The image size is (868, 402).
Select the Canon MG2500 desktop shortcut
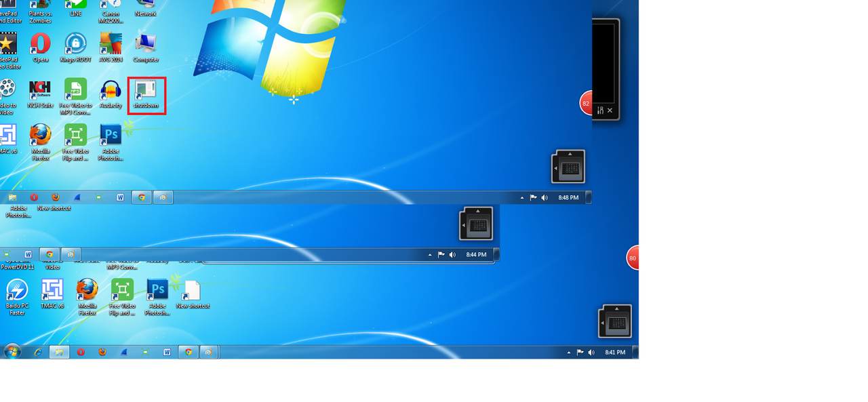tap(111, 12)
